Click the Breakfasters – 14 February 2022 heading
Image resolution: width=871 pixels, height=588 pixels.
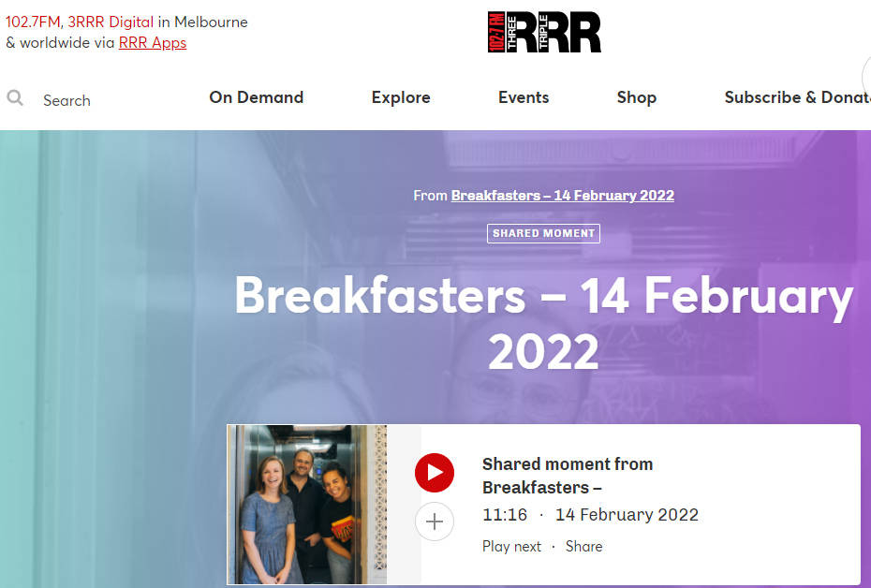[x=543, y=323]
